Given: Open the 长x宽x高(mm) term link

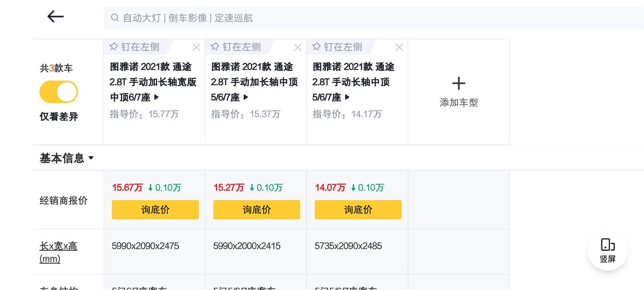Looking at the screenshot, I should pyautogui.click(x=58, y=252).
